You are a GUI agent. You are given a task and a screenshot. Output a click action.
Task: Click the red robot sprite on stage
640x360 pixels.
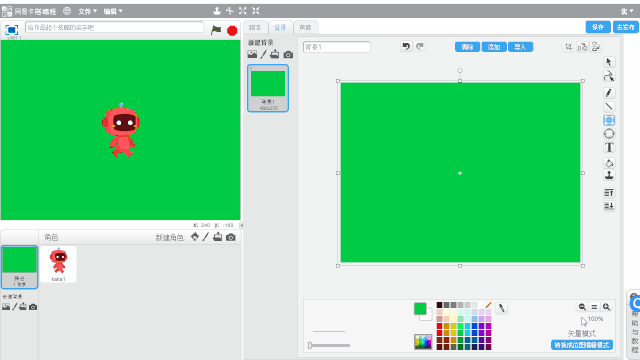point(121,130)
